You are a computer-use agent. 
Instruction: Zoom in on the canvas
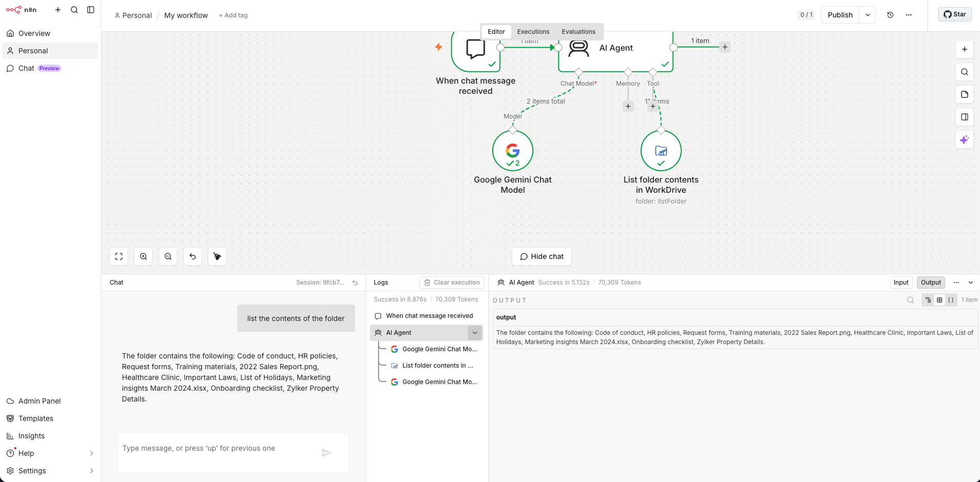coord(143,256)
